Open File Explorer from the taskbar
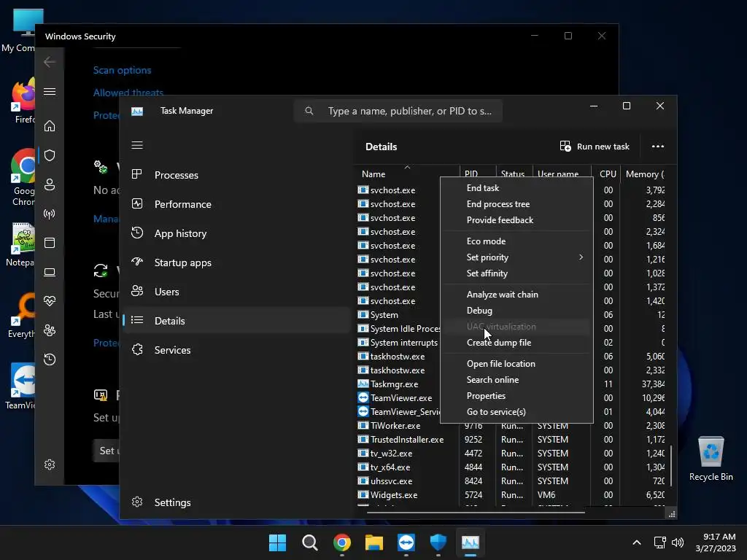The image size is (747, 560). pos(374,542)
